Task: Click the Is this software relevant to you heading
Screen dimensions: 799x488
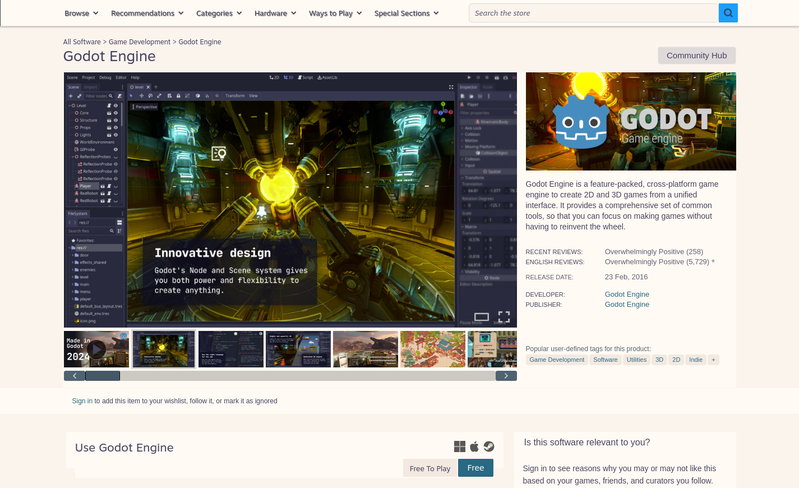Action: [x=587, y=442]
